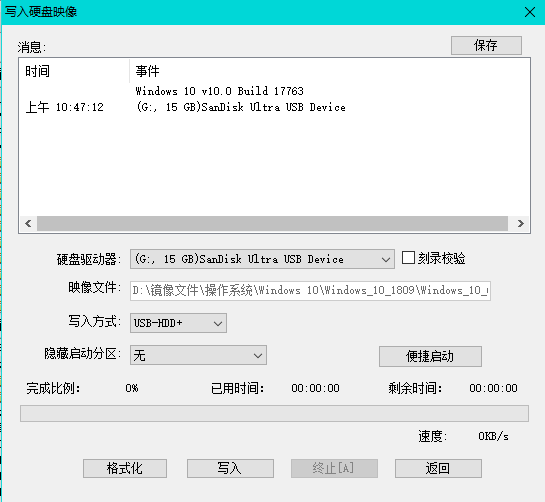Start writing with the 写入 button
The image size is (545, 502).
tap(230, 468)
